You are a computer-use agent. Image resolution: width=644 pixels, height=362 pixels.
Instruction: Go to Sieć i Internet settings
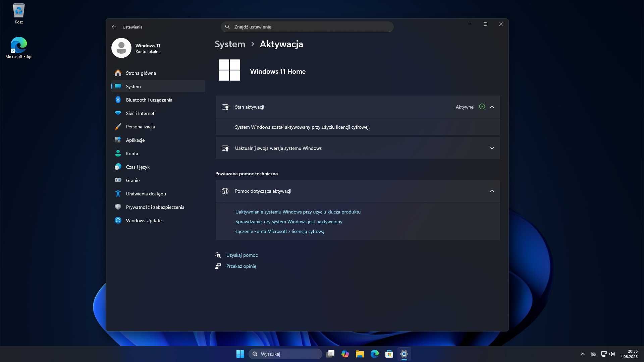pos(158,113)
